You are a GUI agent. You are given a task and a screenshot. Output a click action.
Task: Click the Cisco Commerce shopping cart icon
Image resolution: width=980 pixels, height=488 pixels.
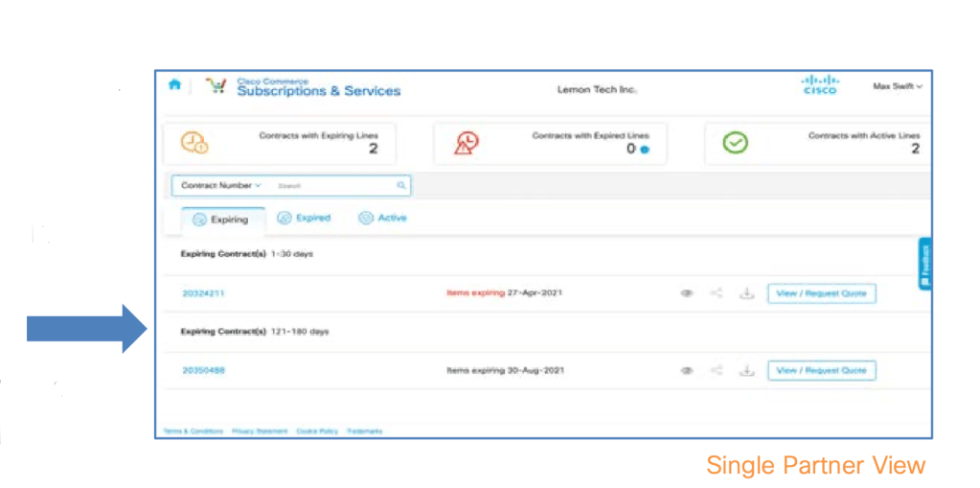tap(216, 86)
